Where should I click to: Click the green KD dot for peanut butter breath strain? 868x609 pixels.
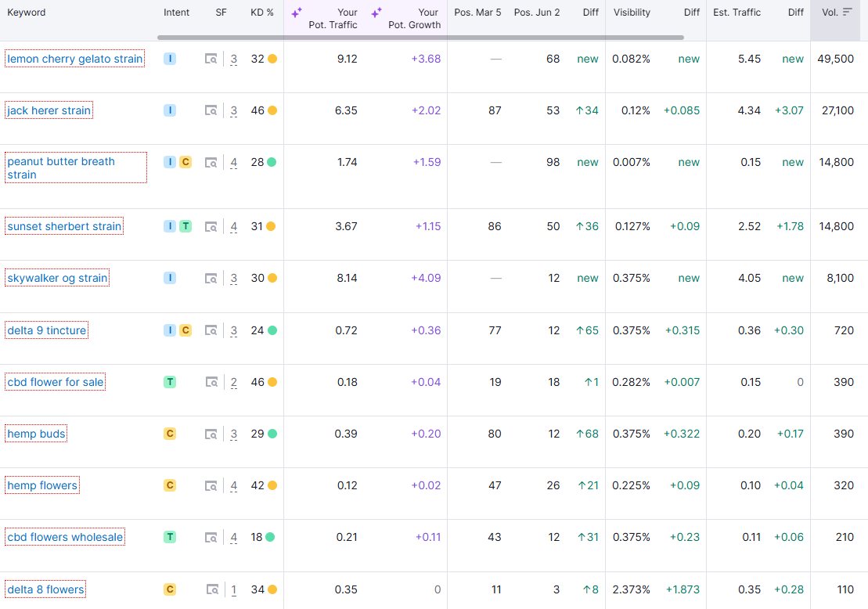pos(272,162)
